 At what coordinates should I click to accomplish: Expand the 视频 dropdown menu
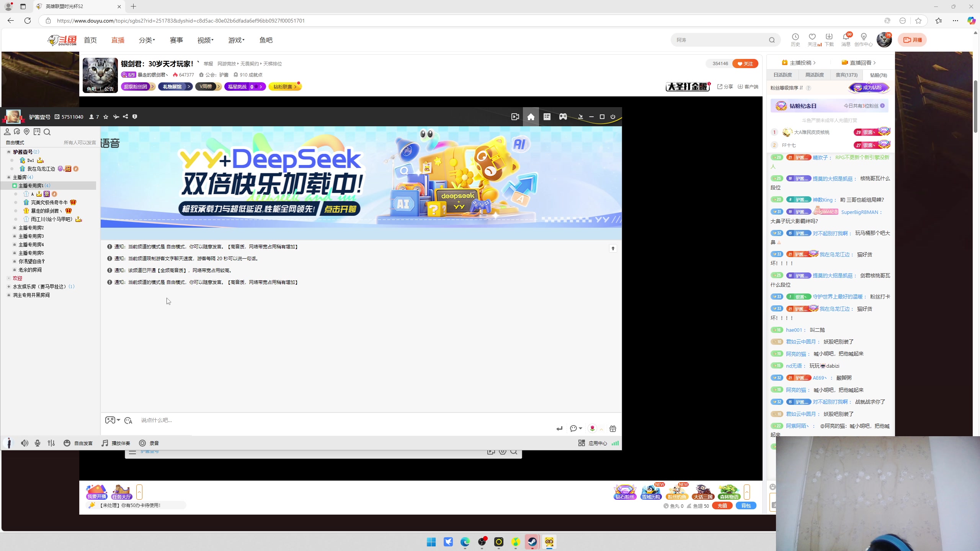pyautogui.click(x=206, y=40)
